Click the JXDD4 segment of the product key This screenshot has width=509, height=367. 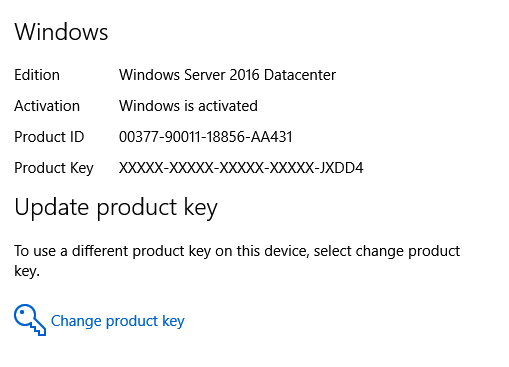pyautogui.click(x=341, y=168)
